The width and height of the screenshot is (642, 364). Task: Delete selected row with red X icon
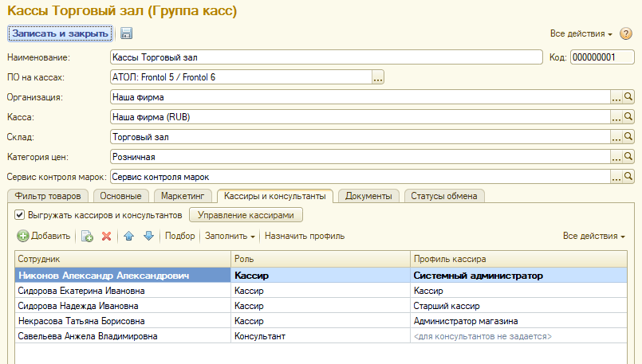[105, 236]
